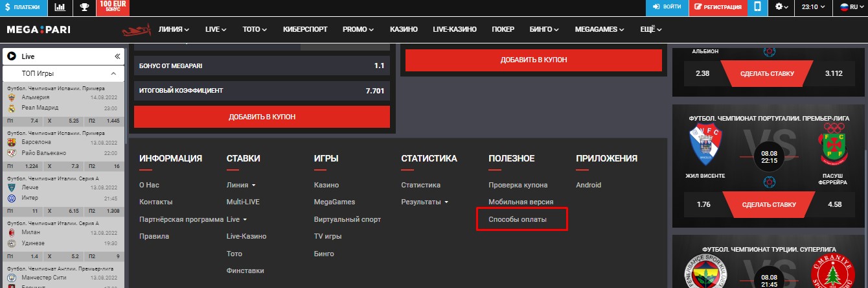Expand the БИНГО menu
This screenshot has height=288, width=868.
coord(544,30)
